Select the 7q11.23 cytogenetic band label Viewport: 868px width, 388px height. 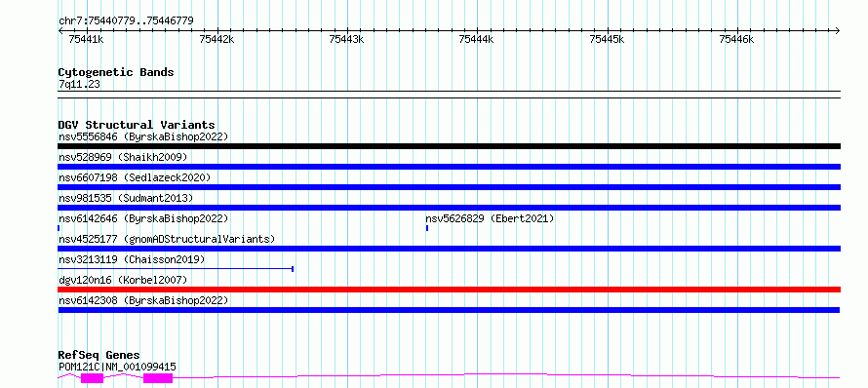coord(79,84)
